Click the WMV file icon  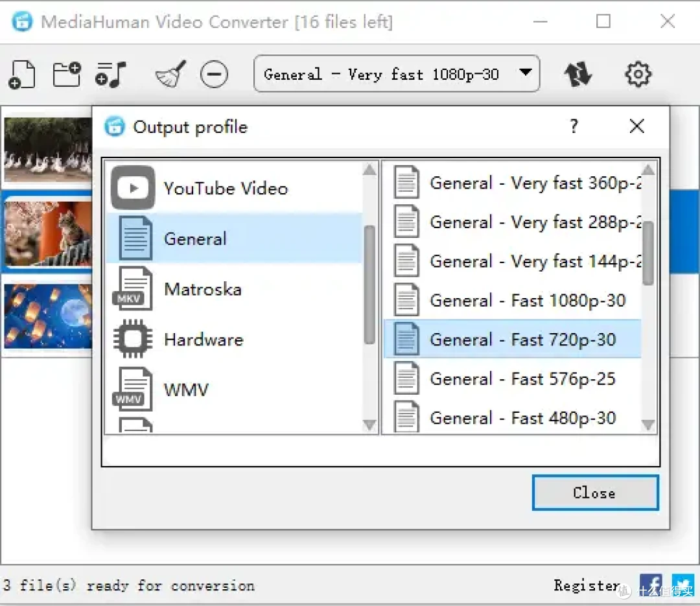click(x=133, y=390)
